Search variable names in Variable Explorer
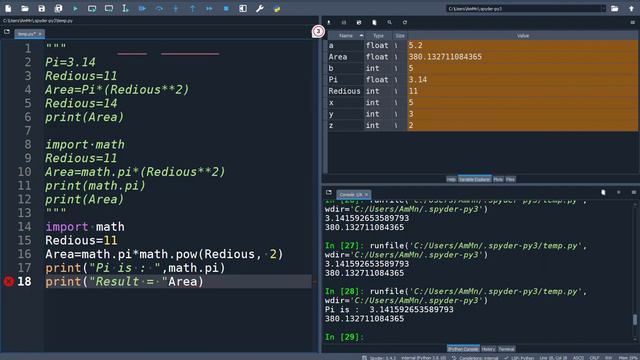 [389, 22]
